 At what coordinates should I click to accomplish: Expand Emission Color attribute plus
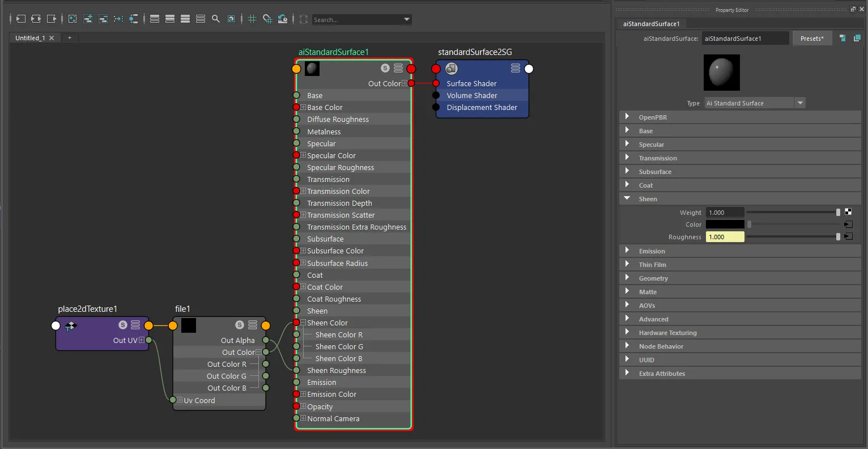click(x=303, y=394)
